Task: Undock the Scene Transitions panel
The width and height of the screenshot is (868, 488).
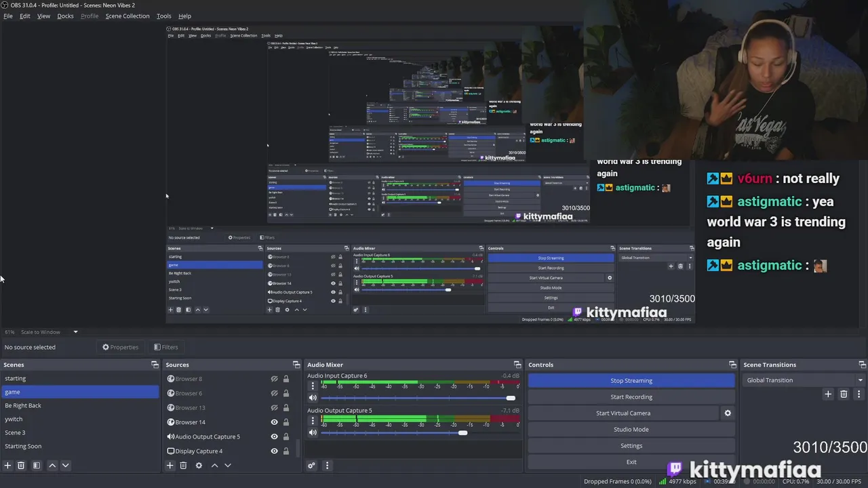Action: pyautogui.click(x=861, y=365)
